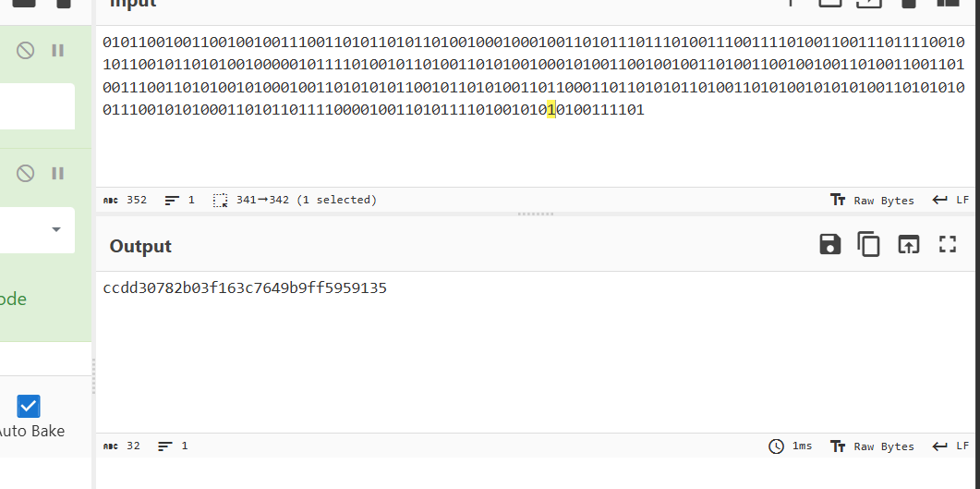Copy the raw output to the clipboard
The width and height of the screenshot is (980, 489).
tap(869, 244)
